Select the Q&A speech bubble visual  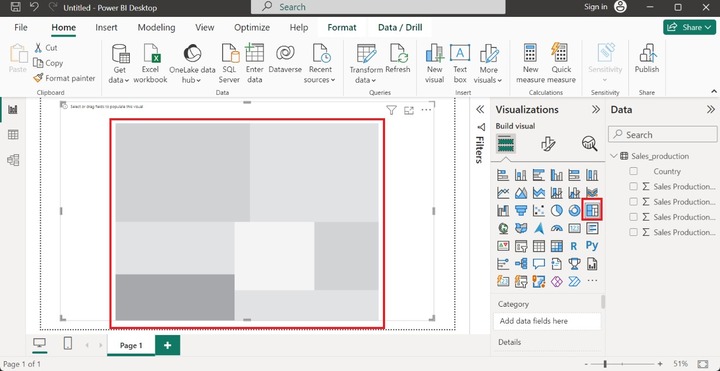point(539,264)
